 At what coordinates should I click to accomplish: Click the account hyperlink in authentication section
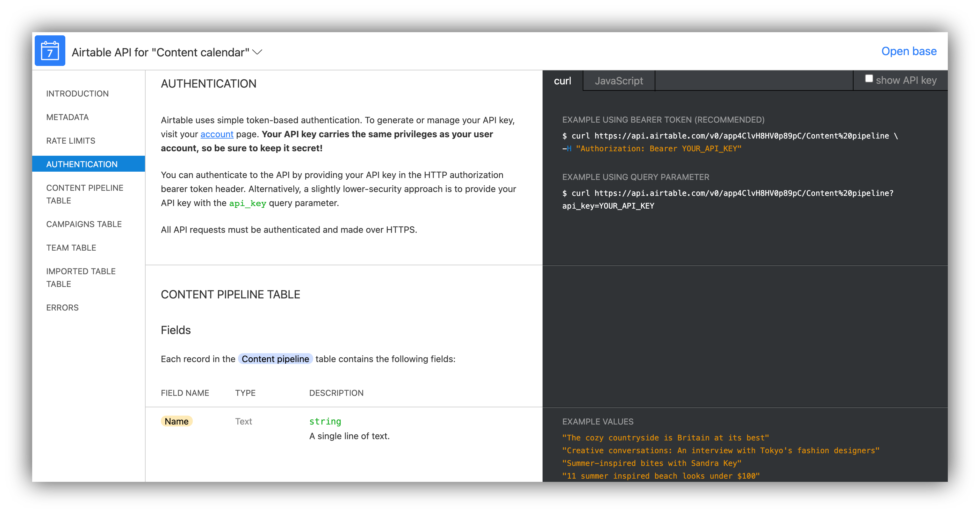218,135
